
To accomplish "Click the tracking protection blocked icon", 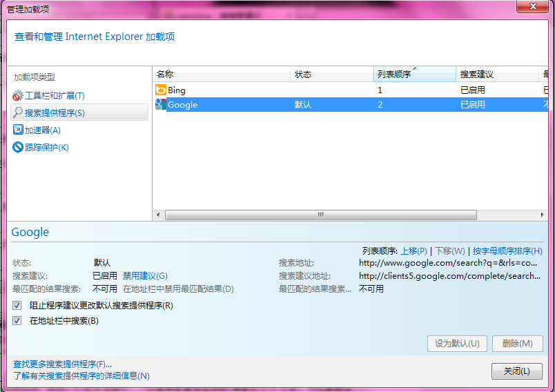I will [18, 147].
